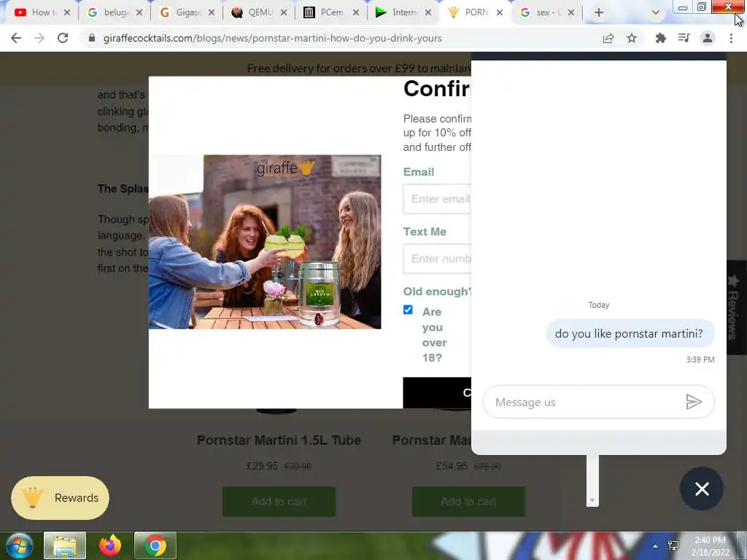The height and width of the screenshot is (560, 747).
Task: Close the chat widget with X button
Action: 702,489
